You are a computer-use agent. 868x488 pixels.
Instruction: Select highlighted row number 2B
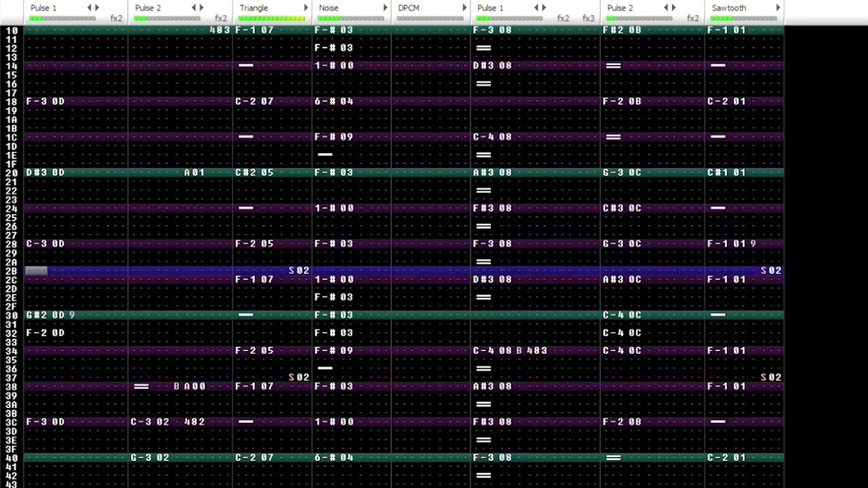point(12,270)
